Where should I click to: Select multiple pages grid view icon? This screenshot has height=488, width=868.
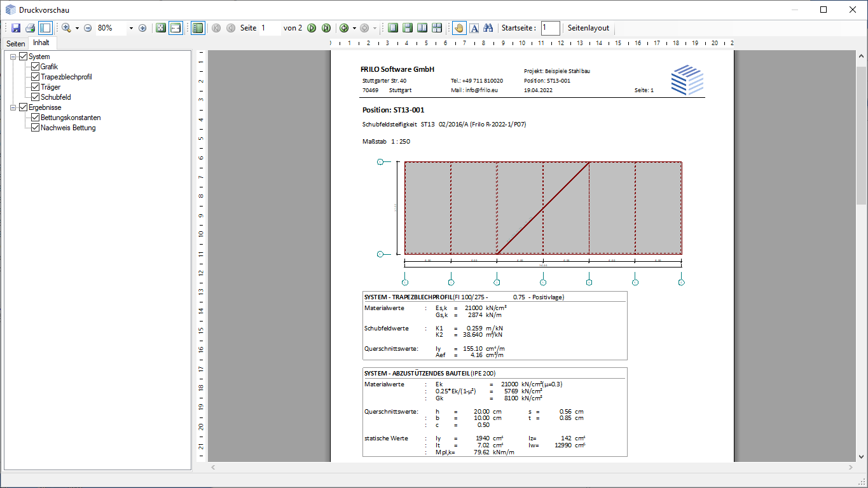437,28
